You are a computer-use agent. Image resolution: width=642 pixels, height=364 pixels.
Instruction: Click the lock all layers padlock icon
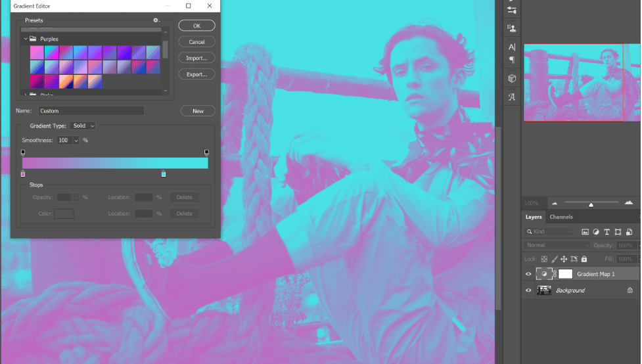pos(584,259)
